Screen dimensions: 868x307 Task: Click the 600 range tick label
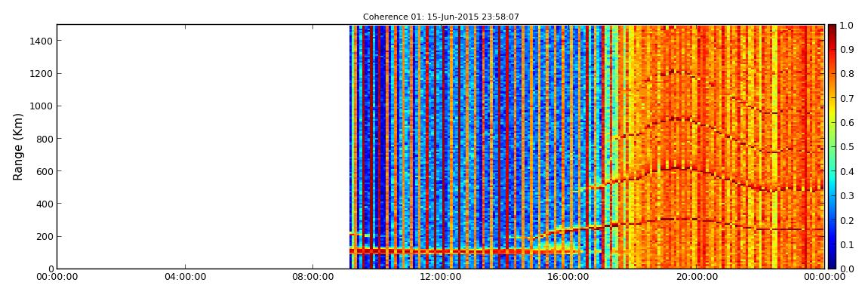(44, 171)
